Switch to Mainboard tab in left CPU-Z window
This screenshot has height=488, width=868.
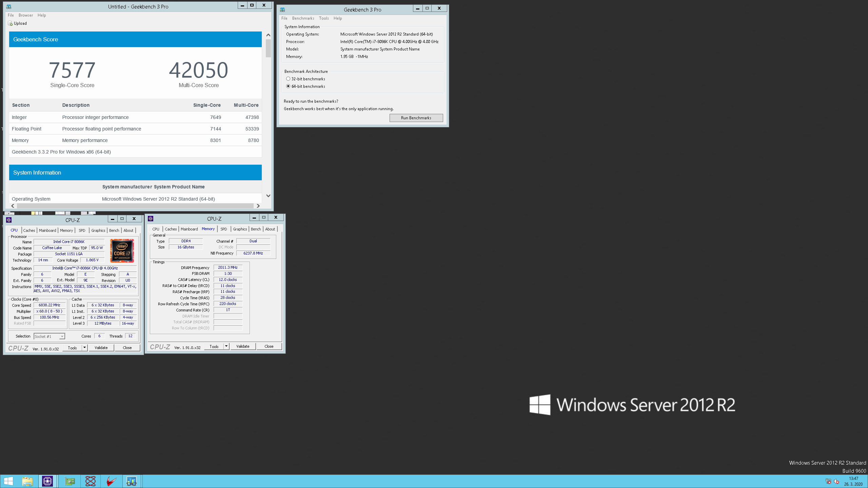pos(47,230)
